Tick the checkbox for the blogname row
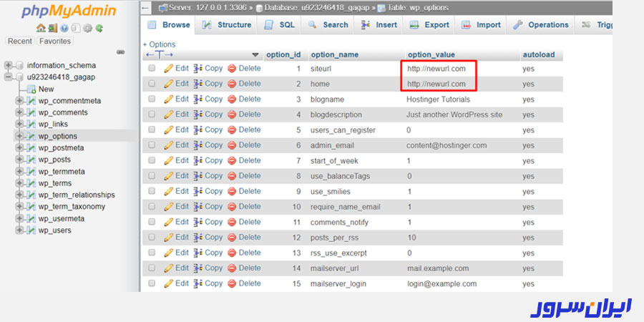This screenshot has width=644, height=322. pyautogui.click(x=152, y=99)
